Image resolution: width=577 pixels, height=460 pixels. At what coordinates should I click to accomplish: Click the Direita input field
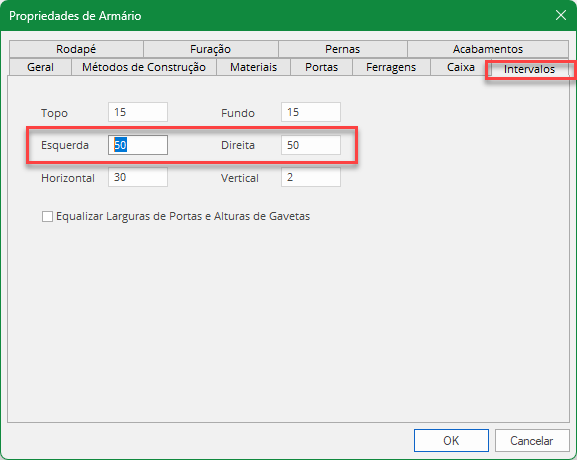click(x=311, y=145)
